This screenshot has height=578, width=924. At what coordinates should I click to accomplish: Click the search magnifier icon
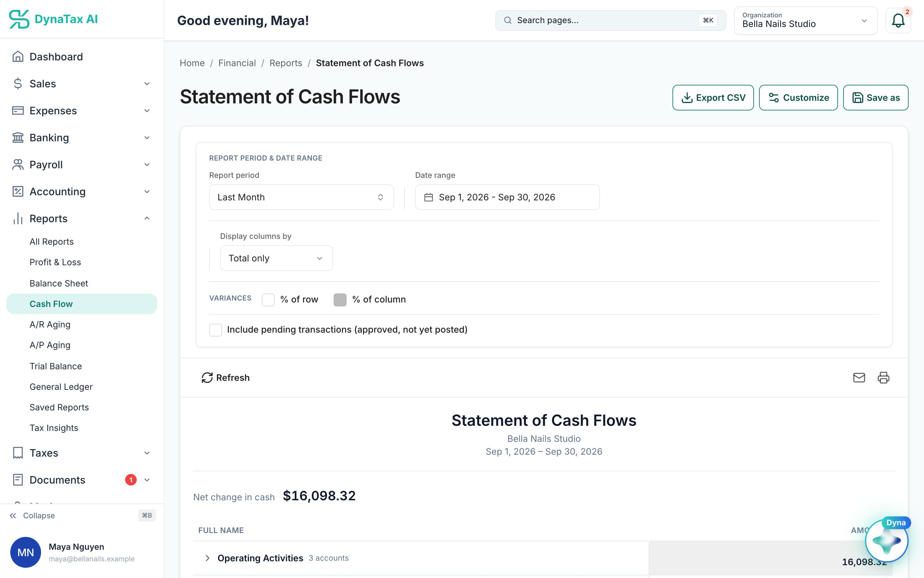click(508, 20)
